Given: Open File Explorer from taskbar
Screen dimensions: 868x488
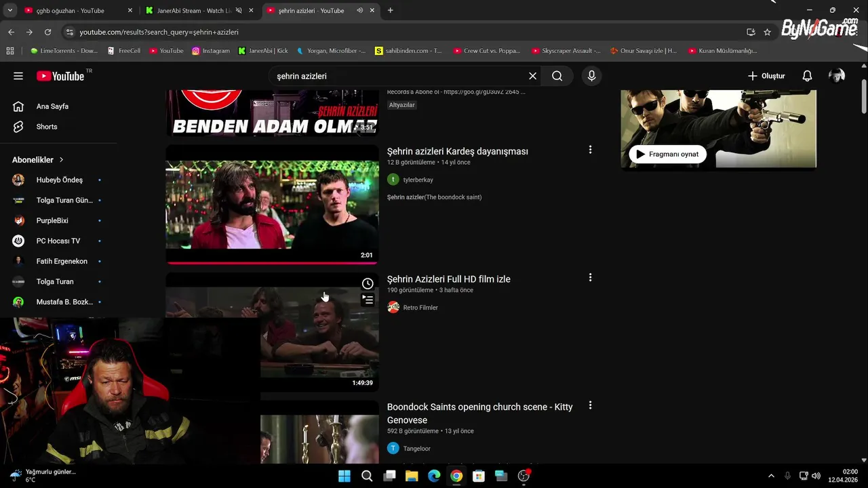Looking at the screenshot, I should click(x=412, y=476).
